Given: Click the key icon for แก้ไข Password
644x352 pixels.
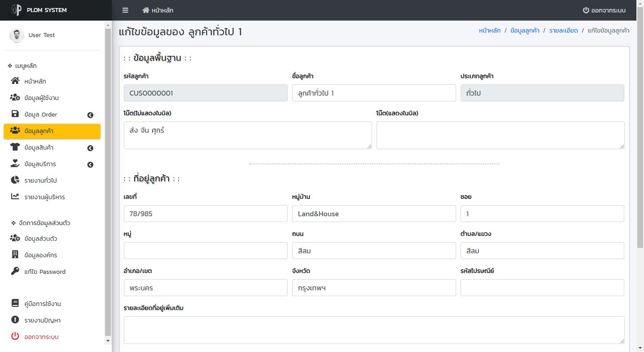Looking at the screenshot, I should (x=15, y=272).
